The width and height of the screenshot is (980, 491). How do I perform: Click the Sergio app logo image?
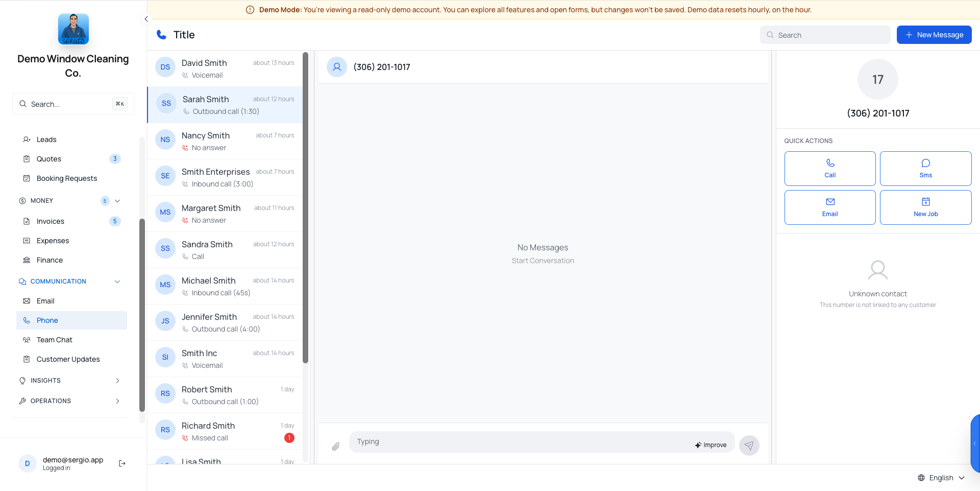(x=73, y=29)
